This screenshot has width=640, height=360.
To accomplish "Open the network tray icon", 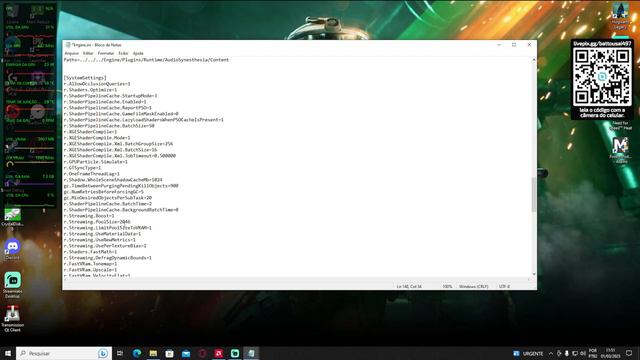I will 575,353.
